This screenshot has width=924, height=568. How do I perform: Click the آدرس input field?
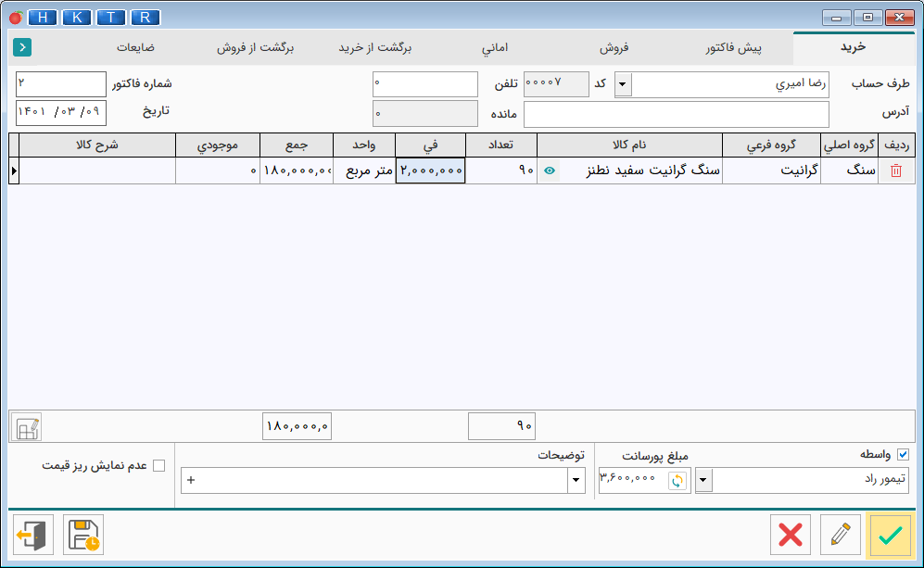pyautogui.click(x=677, y=114)
